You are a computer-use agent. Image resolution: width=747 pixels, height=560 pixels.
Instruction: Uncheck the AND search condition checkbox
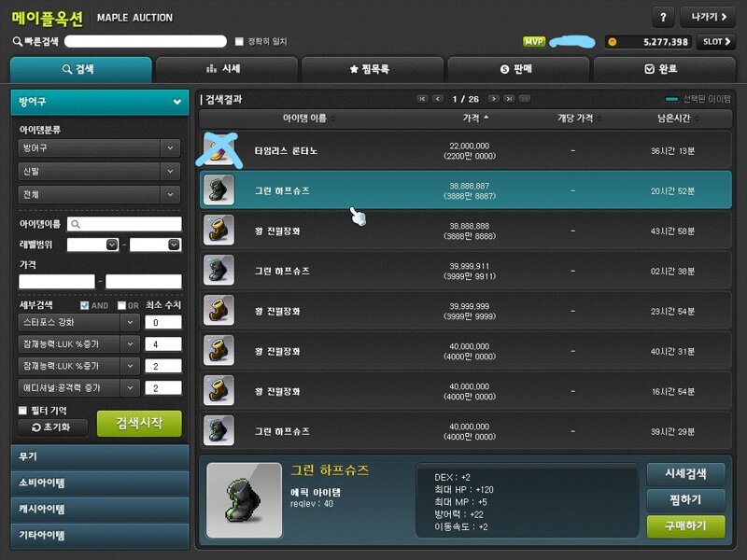coord(85,305)
